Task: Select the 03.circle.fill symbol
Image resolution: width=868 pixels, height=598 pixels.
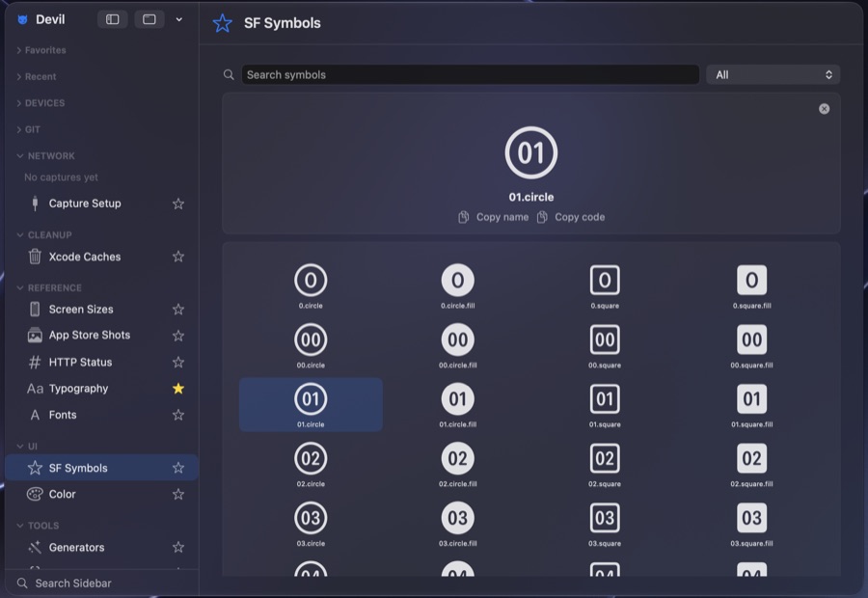Action: click(458, 524)
